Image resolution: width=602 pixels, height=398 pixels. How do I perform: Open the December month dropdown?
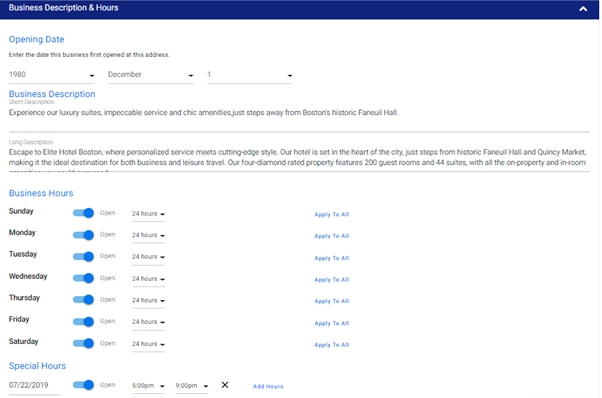150,75
